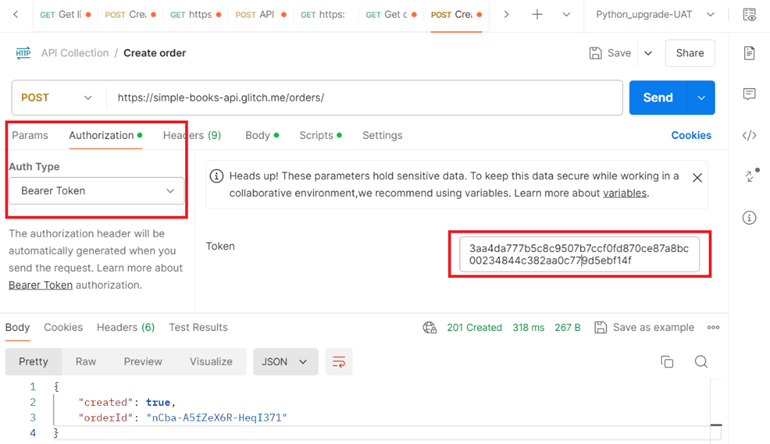The width and height of the screenshot is (770, 444).
Task: Expand the Bearer Token auth type dropdown
Action: pos(96,190)
